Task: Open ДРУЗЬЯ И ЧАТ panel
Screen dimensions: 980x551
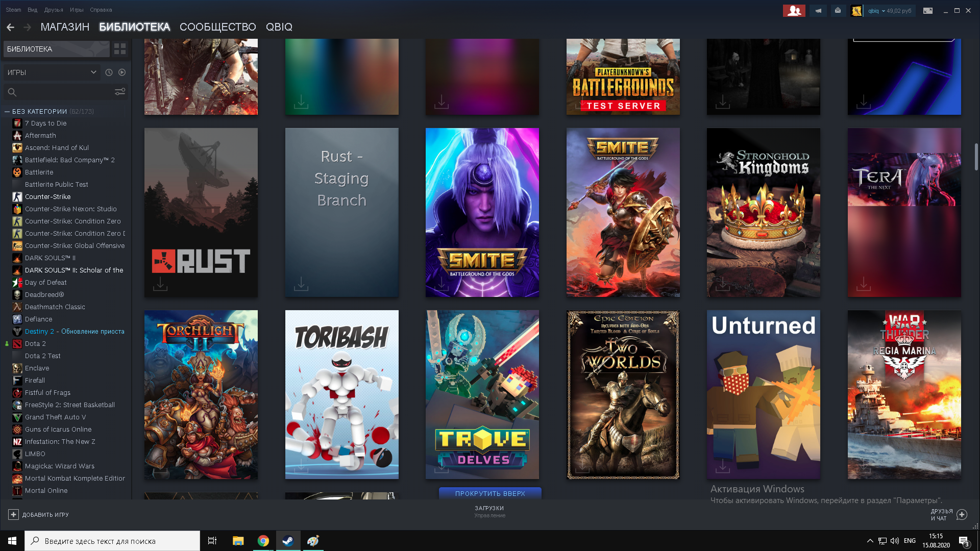Action: coord(948,515)
